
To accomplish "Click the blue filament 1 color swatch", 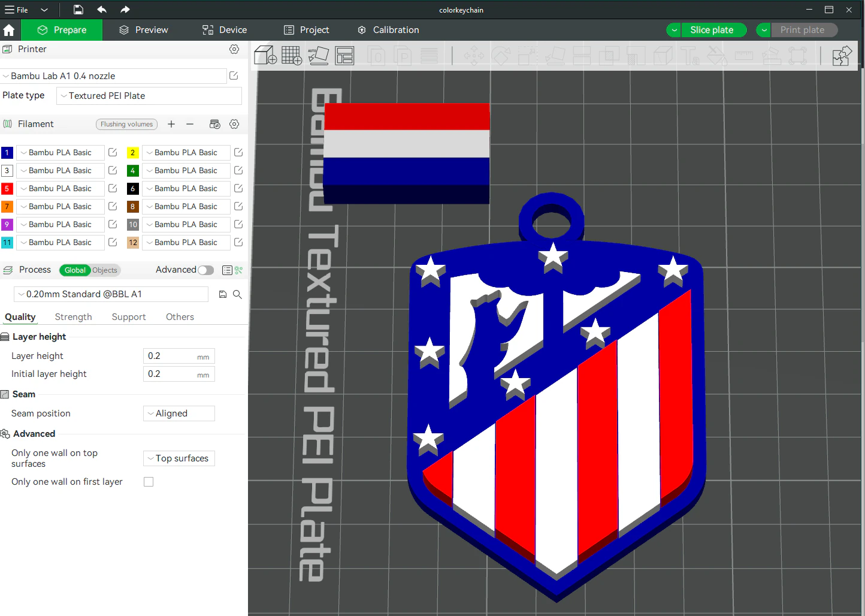I will [x=7, y=153].
